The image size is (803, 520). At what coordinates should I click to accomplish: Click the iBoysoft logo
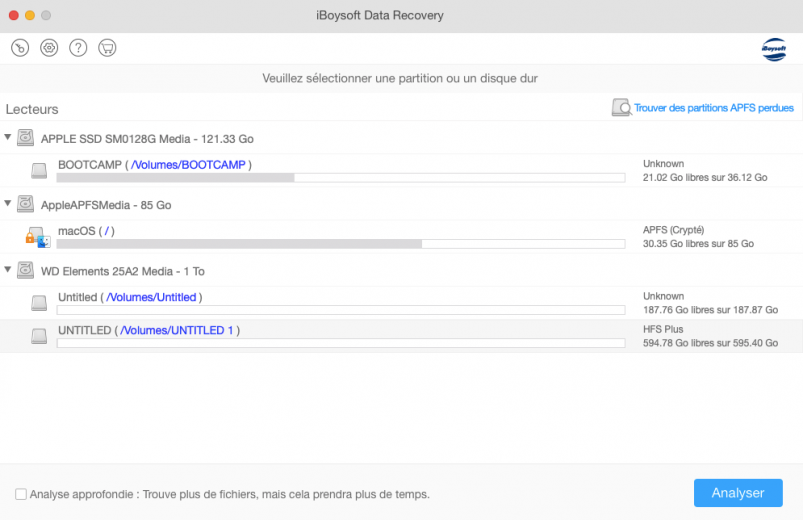tap(774, 49)
